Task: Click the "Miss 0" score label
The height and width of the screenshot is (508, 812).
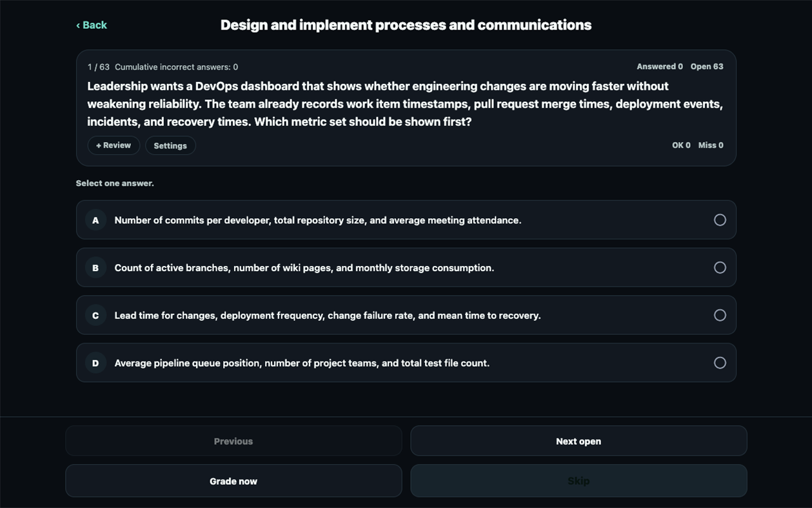Action: pyautogui.click(x=711, y=145)
